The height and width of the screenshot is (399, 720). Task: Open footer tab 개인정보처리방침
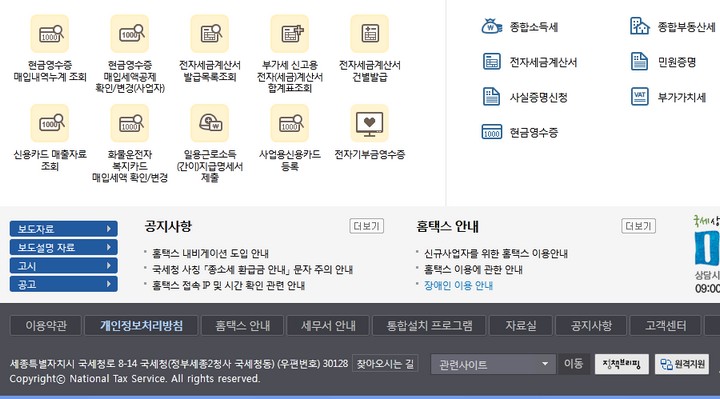tap(141, 326)
